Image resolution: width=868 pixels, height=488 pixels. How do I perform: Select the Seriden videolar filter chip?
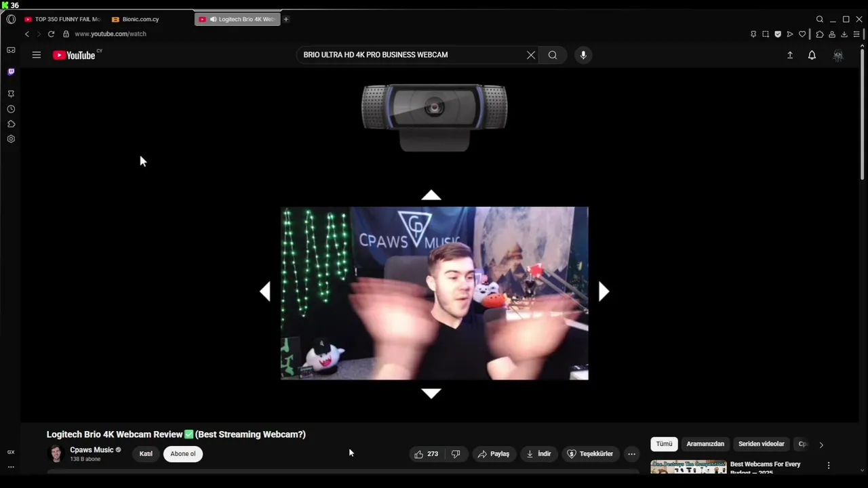pos(762,444)
